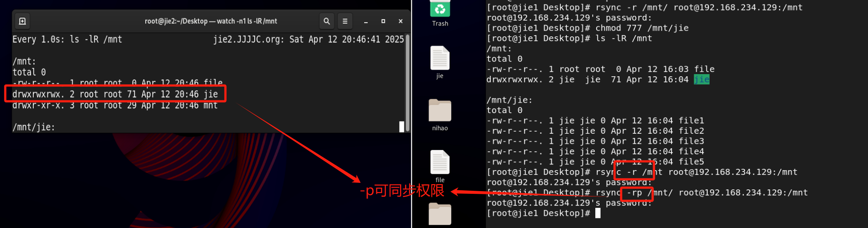This screenshot has height=228, width=868.
Task: Select the unlabeled folder at desktop bottom
Action: click(440, 214)
